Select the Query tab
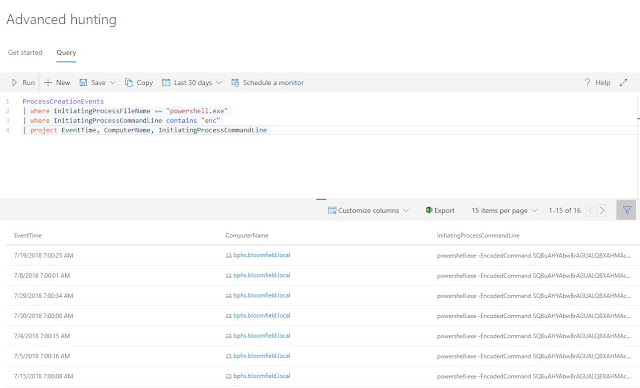 coord(66,53)
